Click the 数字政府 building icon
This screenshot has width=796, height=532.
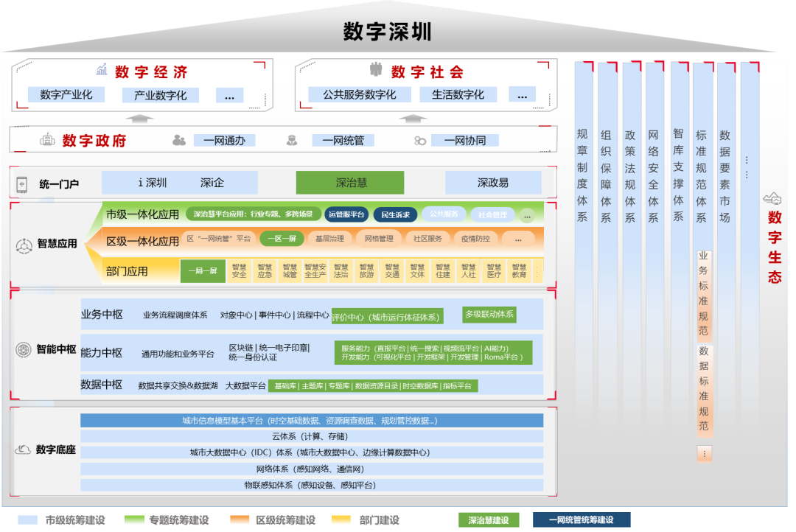pyautogui.click(x=47, y=140)
